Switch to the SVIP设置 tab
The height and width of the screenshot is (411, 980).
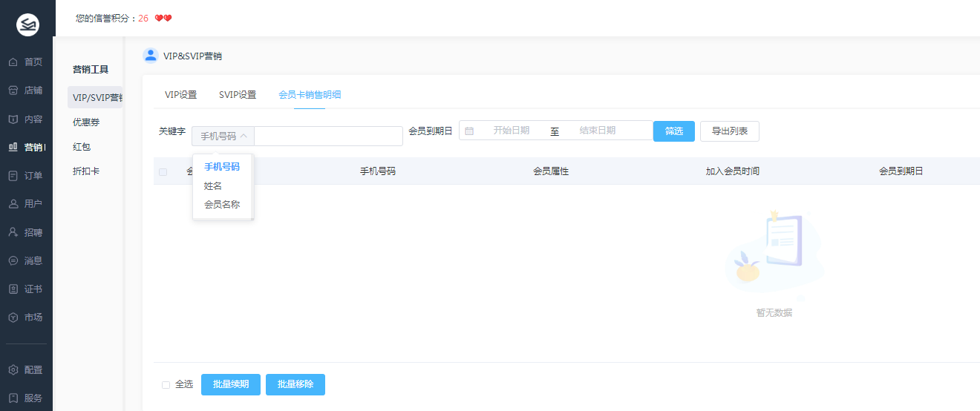(x=238, y=95)
